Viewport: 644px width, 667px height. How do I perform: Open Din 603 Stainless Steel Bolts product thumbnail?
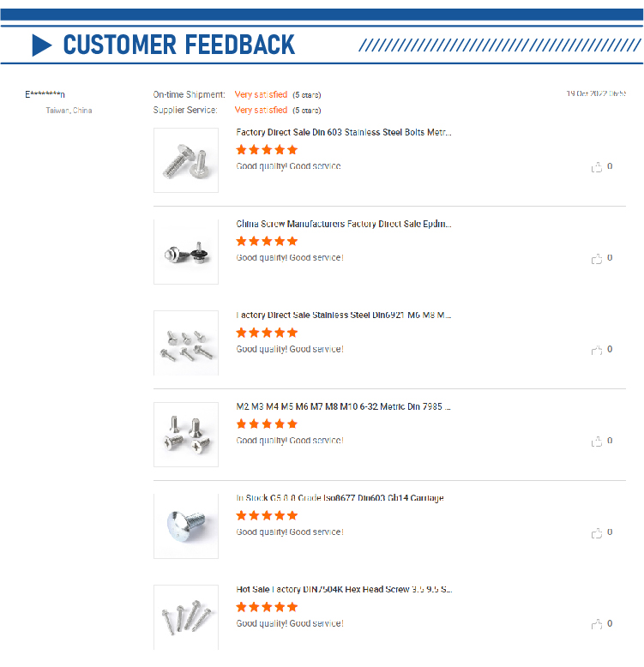[x=186, y=160]
